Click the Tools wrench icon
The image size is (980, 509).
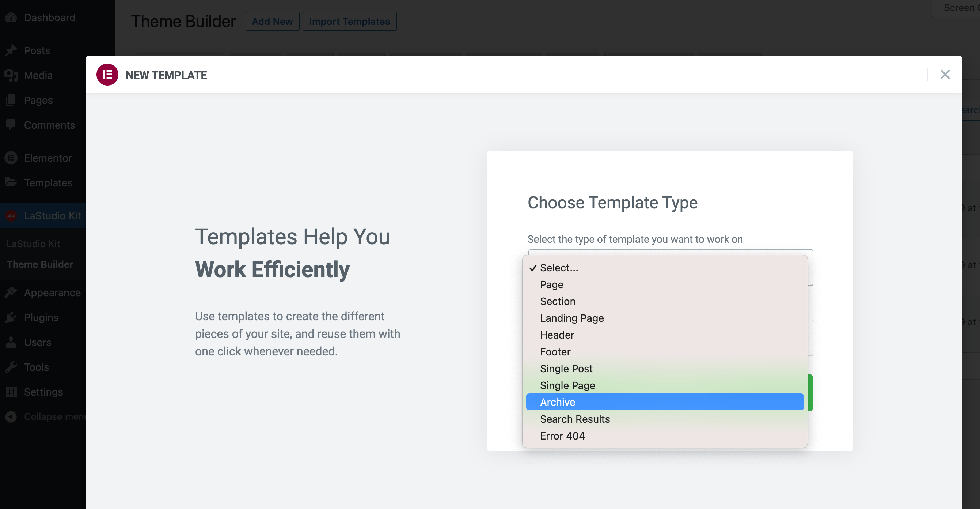coord(11,367)
